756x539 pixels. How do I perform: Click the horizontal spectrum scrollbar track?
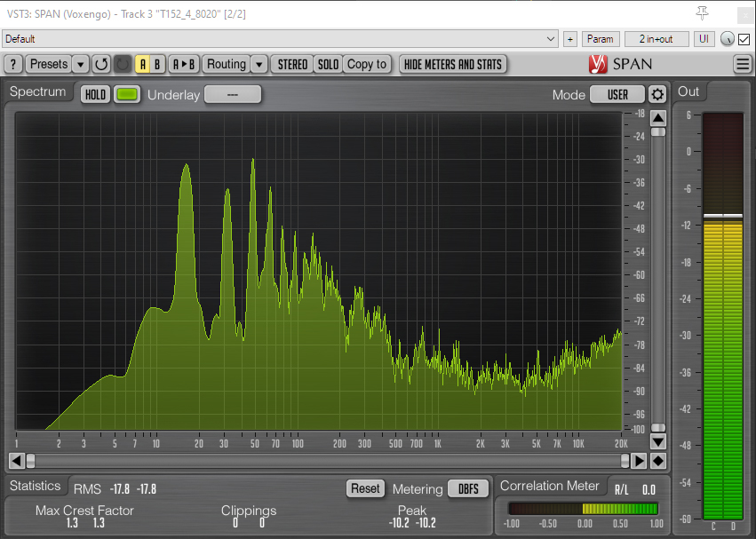point(329,461)
